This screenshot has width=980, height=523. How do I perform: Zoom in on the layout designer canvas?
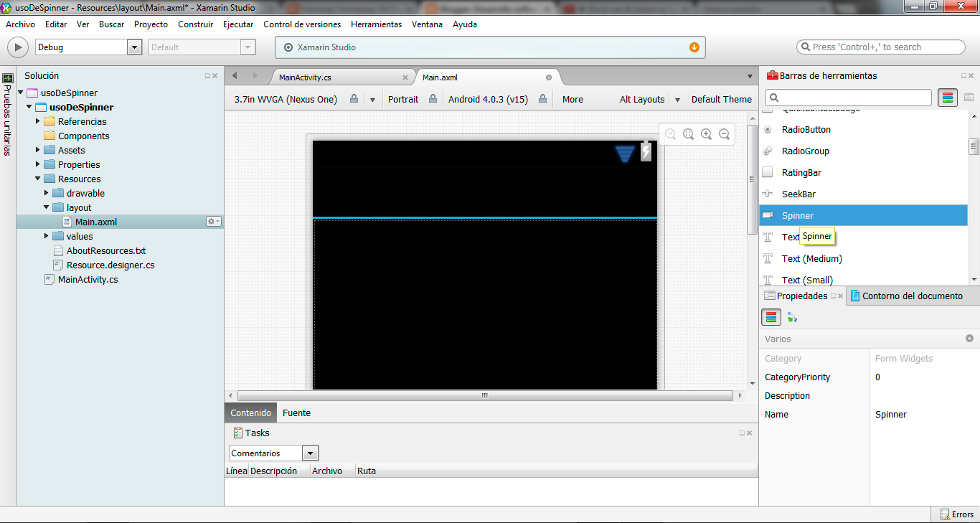click(707, 133)
